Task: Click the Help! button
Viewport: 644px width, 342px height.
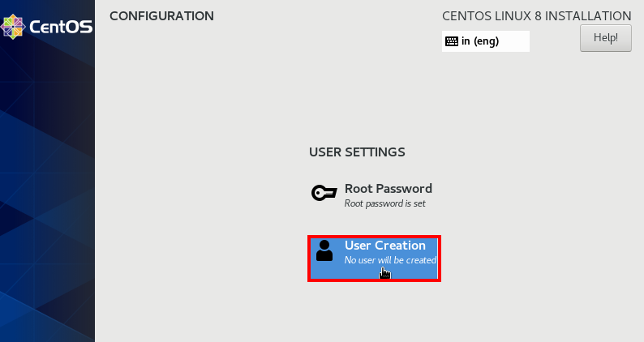Action: click(605, 38)
